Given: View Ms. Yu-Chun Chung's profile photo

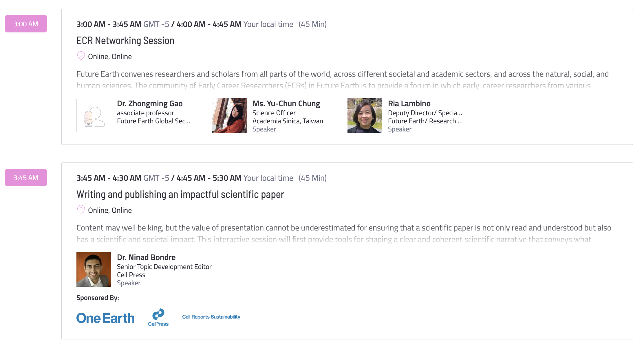Looking at the screenshot, I should 229,116.
